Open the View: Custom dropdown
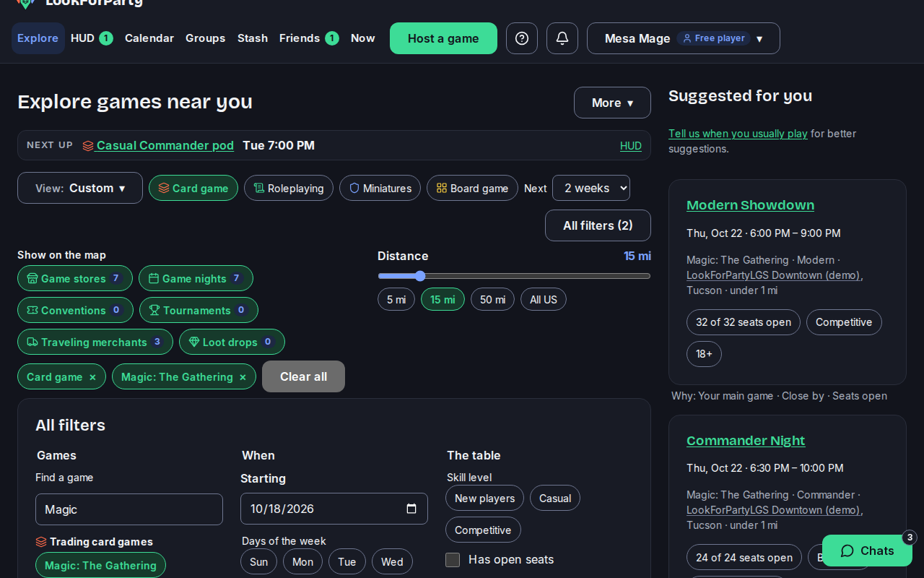The image size is (924, 578). (x=80, y=188)
